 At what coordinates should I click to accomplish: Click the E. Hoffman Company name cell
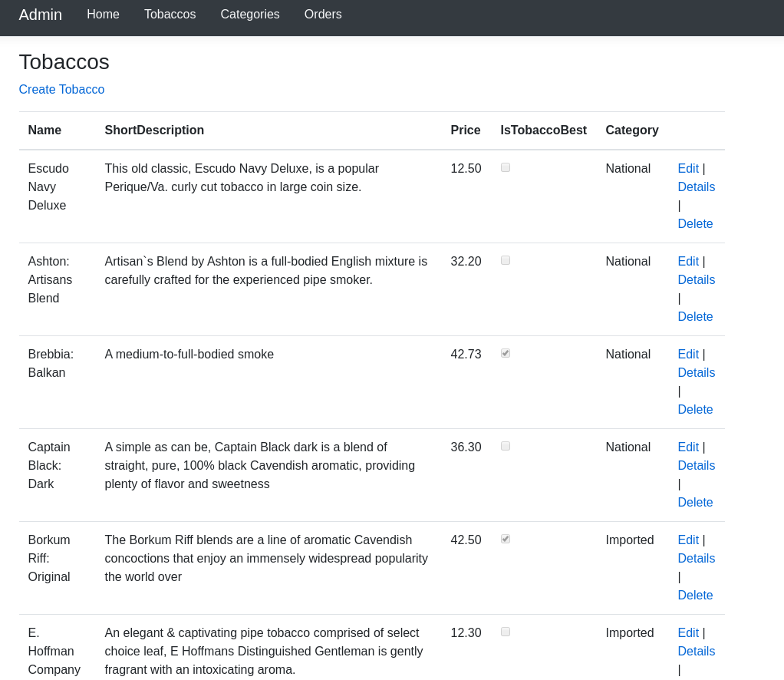point(54,651)
